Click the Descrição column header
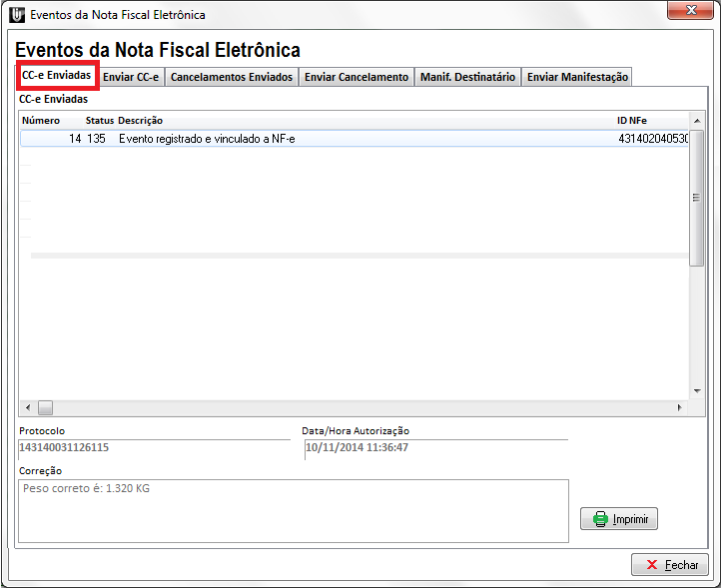721x588 pixels. click(140, 121)
